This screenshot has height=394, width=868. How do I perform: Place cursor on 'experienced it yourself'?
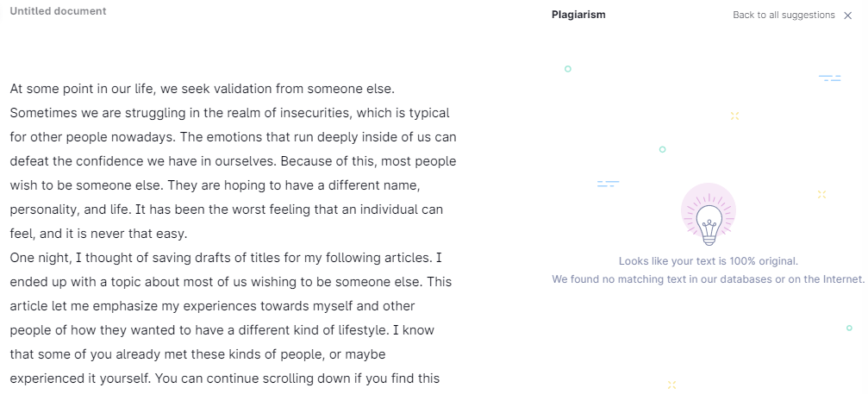click(x=80, y=379)
